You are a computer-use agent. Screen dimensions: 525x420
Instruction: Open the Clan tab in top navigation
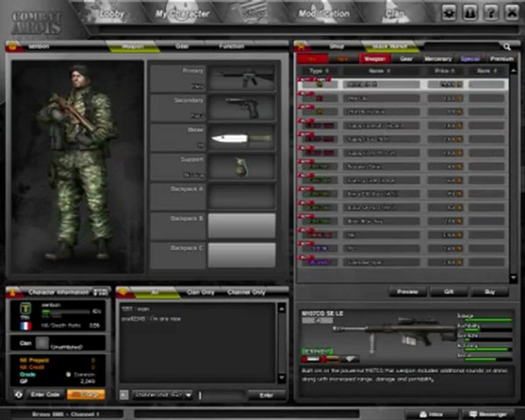coord(394,14)
